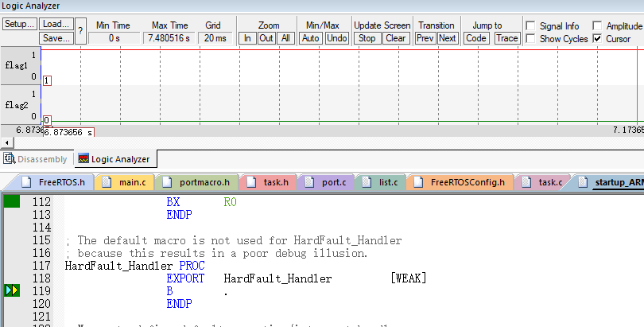The height and width of the screenshot is (327, 644).
Task: Enable Signal Info checkbox
Action: pyautogui.click(x=530, y=26)
